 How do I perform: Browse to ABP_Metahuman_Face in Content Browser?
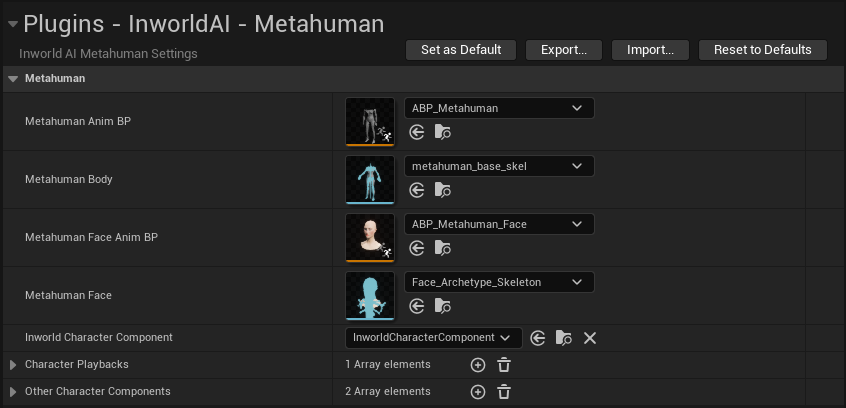coord(442,248)
